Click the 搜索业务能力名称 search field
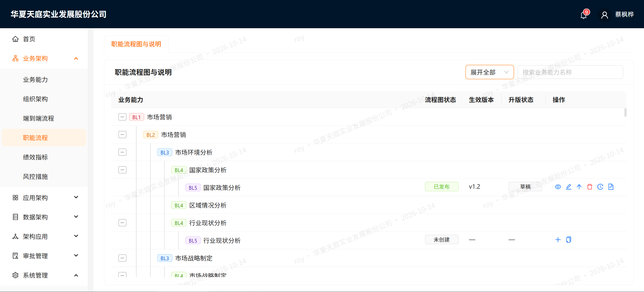The width and height of the screenshot is (644, 292). pos(570,72)
